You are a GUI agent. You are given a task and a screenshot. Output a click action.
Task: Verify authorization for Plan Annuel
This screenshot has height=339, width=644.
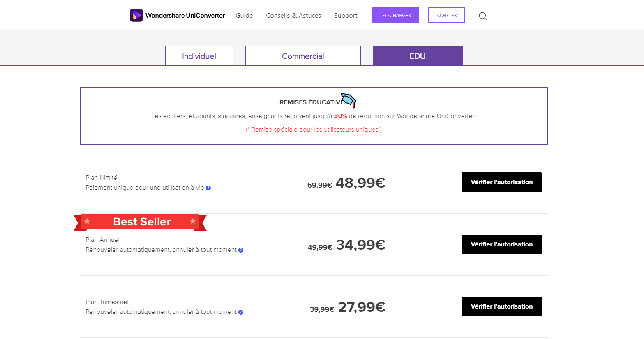pyautogui.click(x=502, y=244)
